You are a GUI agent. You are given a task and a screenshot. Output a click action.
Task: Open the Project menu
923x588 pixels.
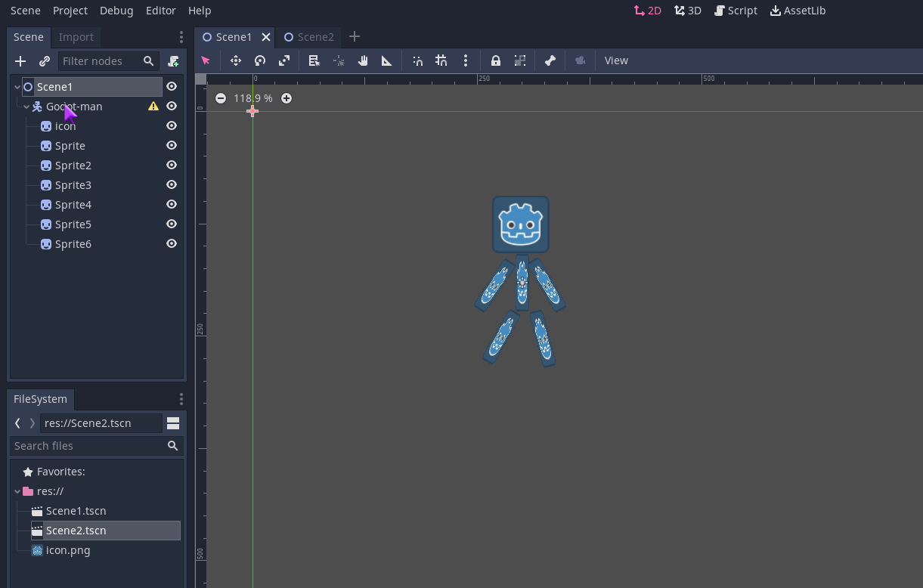pos(70,11)
